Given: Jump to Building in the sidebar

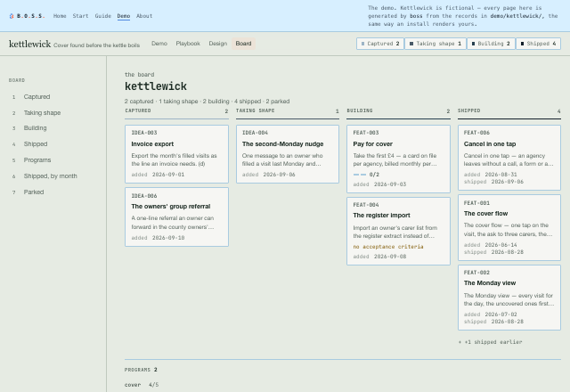Looking at the screenshot, I should 35,128.
